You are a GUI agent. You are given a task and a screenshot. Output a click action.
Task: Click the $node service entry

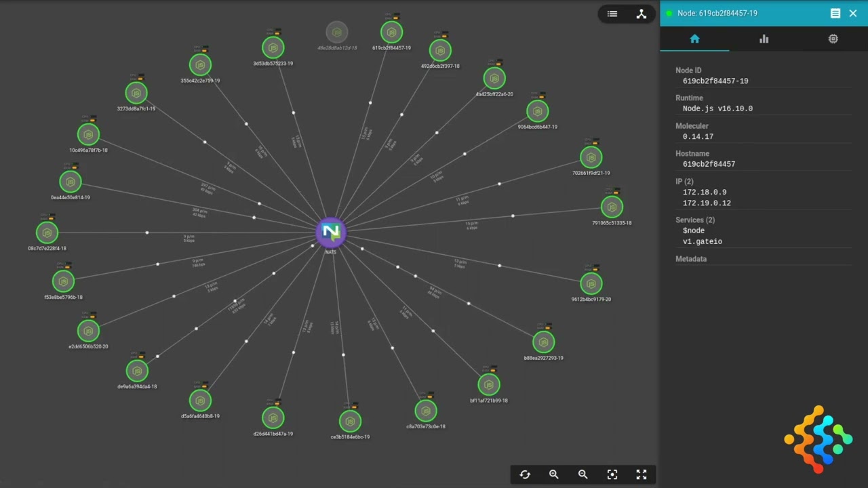pyautogui.click(x=695, y=230)
